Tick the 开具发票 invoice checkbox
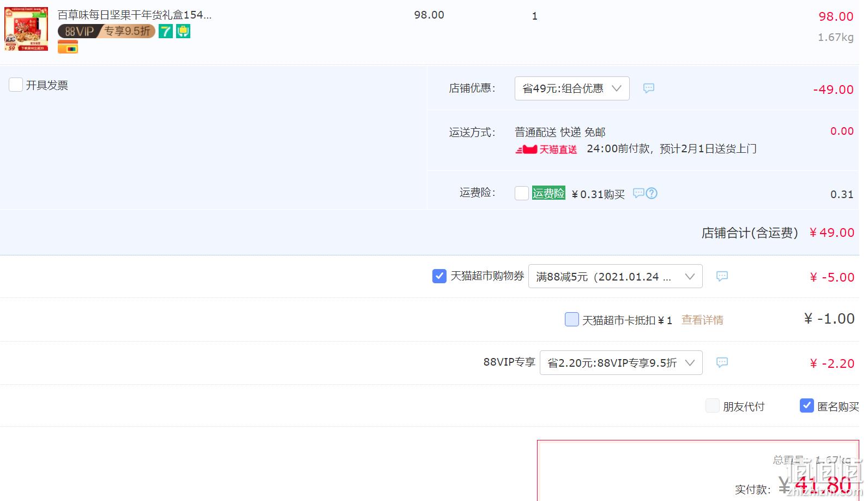The width and height of the screenshot is (868, 501). click(x=16, y=85)
